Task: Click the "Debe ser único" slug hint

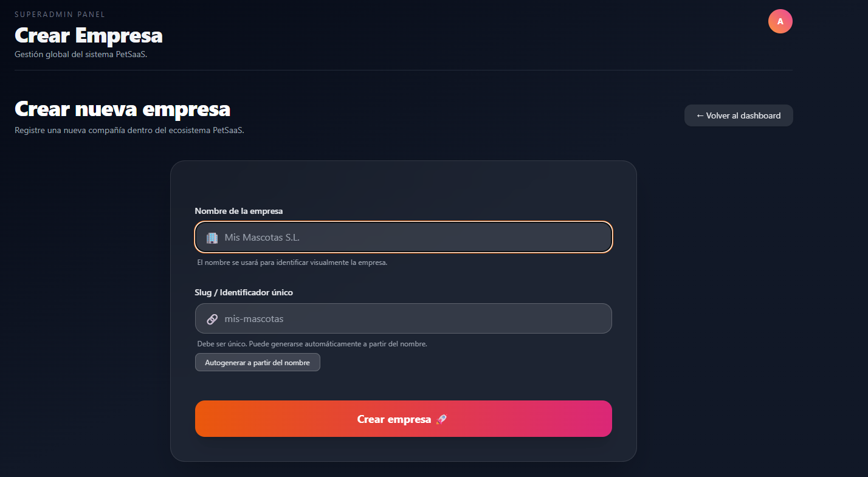Action: tap(312, 344)
